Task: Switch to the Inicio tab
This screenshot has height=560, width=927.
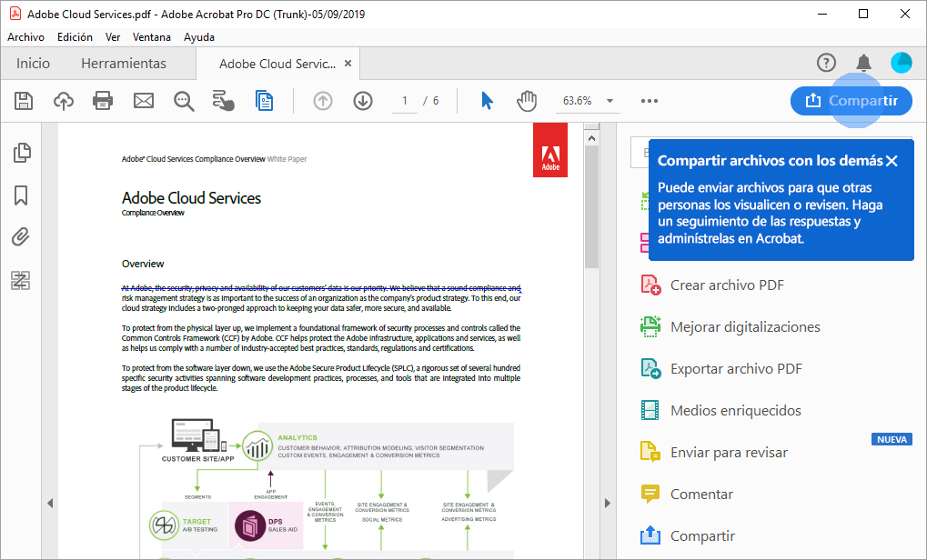Action: pos(33,63)
